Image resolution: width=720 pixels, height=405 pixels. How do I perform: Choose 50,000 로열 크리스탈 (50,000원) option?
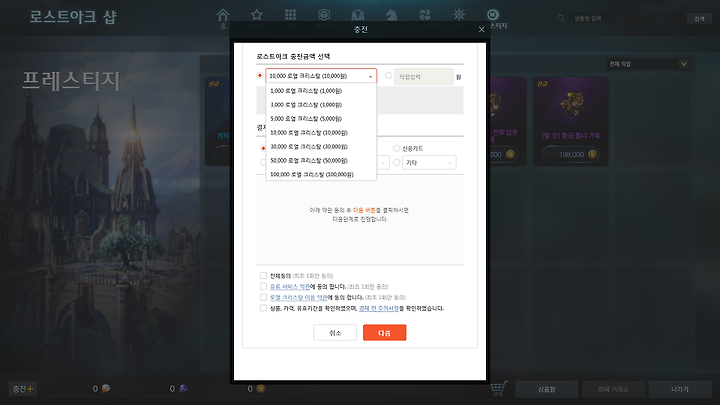click(321, 160)
